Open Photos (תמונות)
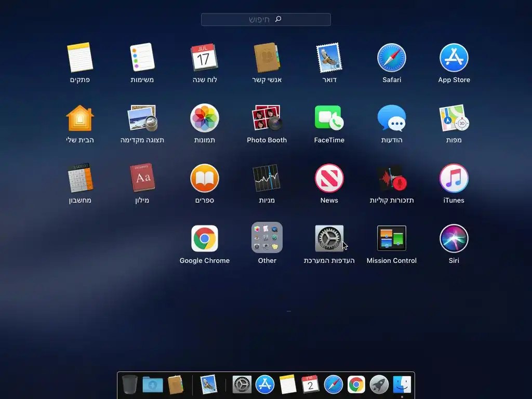The height and width of the screenshot is (399, 532). pos(205,118)
